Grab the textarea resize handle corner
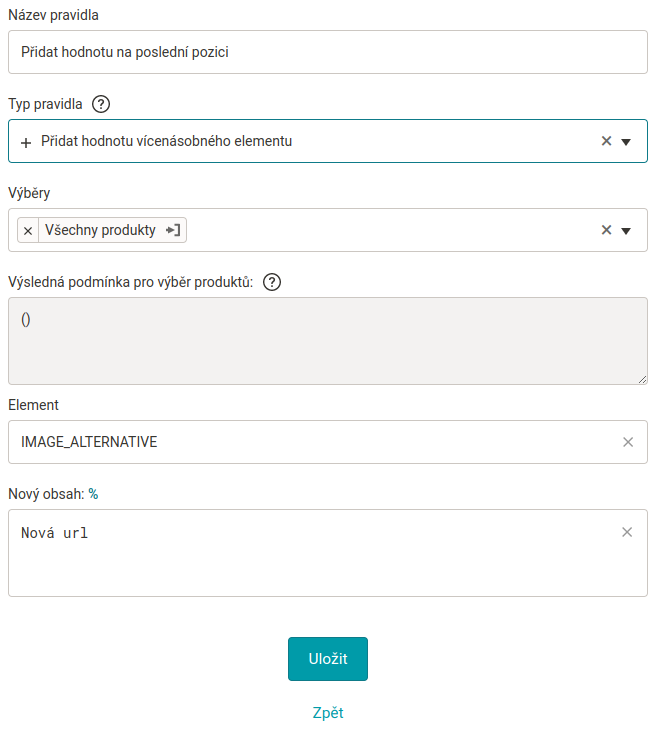 click(642, 379)
